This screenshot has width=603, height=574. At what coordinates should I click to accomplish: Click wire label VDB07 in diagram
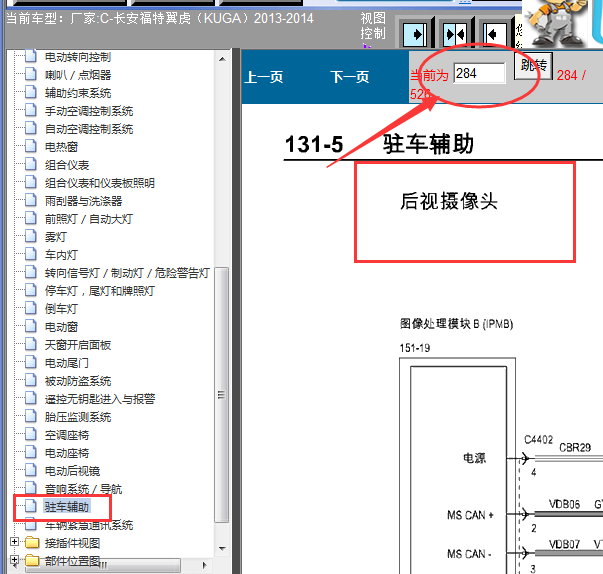564,544
